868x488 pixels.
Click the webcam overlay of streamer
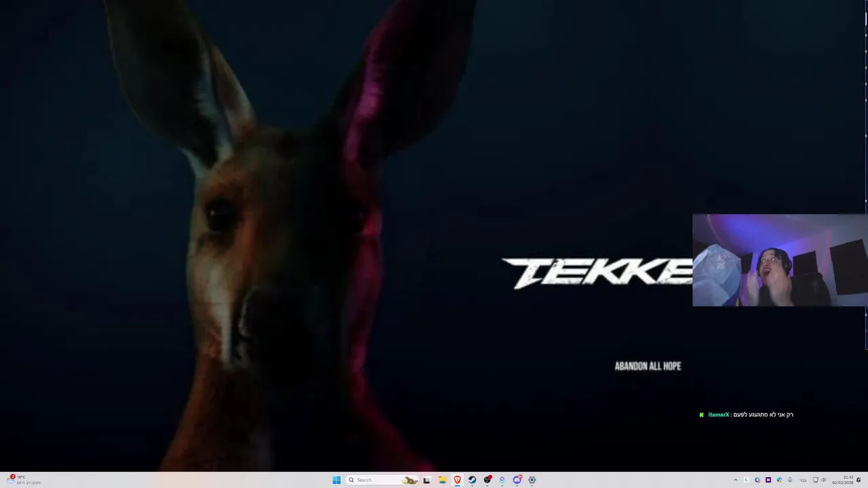point(780,260)
